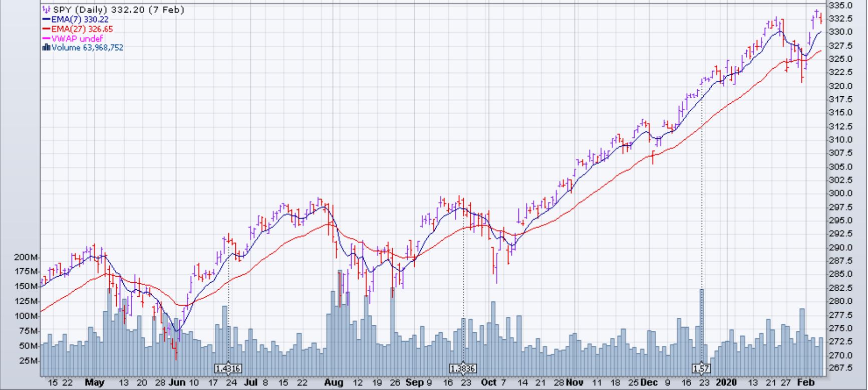Image resolution: width=868 pixels, height=390 pixels.
Task: Click the Nov month label on date axis
Action: click(574, 382)
